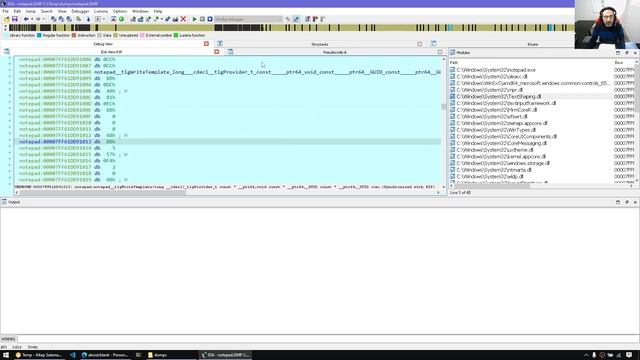Click the green start process play icon

[x=194, y=19]
